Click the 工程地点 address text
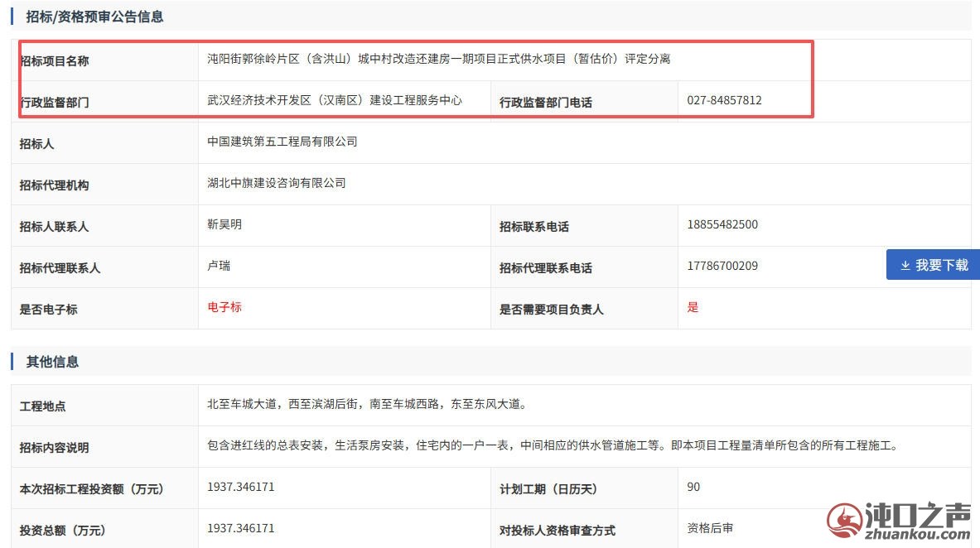The image size is (980, 548). [368, 404]
